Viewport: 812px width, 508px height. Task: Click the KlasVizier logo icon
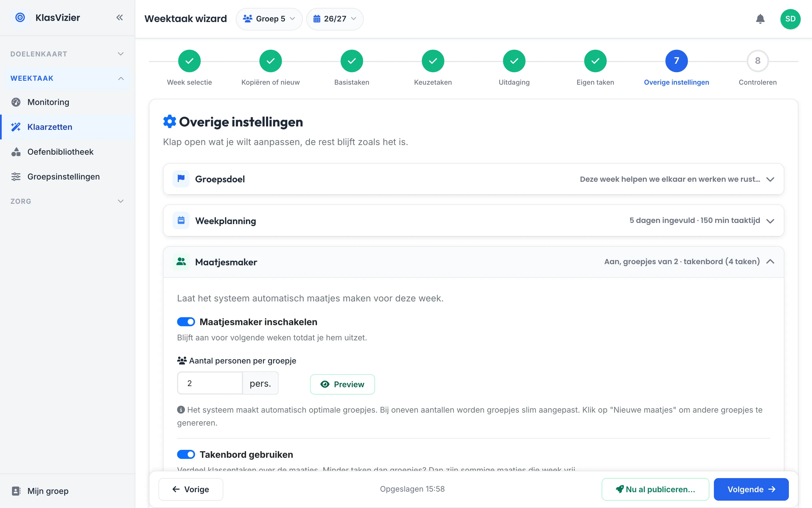tap(20, 17)
